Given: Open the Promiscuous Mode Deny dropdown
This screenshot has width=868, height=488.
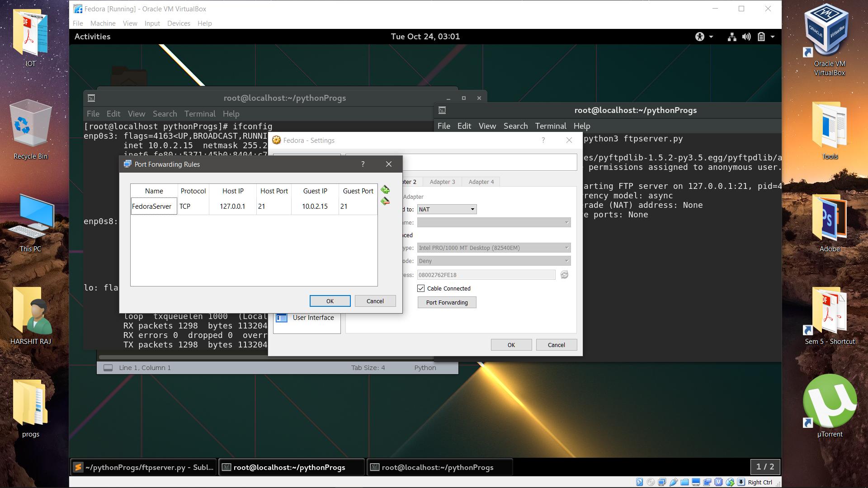Looking at the screenshot, I should pos(494,261).
